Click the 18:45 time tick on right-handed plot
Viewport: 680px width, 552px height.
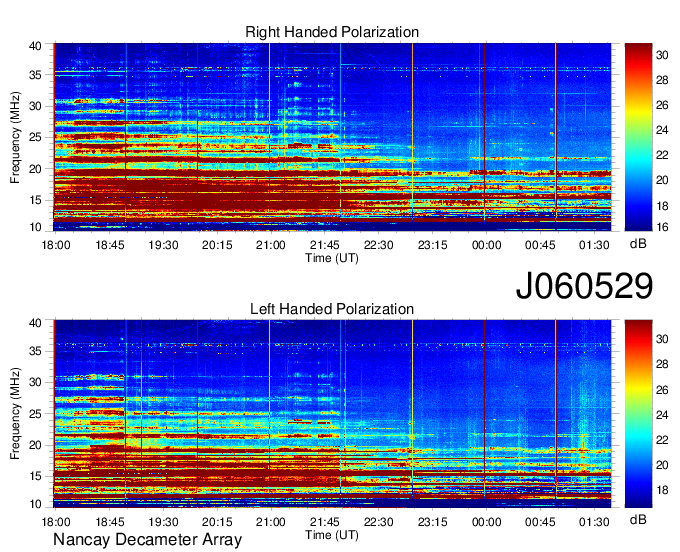[x=110, y=245]
